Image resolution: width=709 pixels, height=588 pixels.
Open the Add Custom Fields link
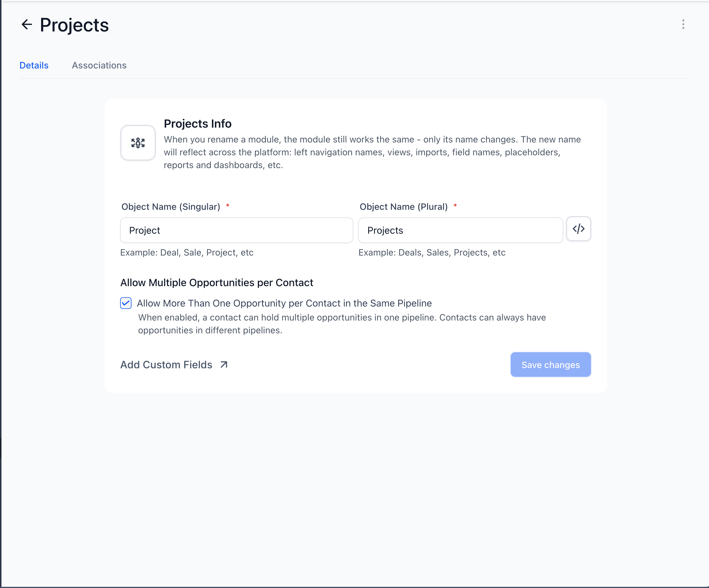pos(166,365)
